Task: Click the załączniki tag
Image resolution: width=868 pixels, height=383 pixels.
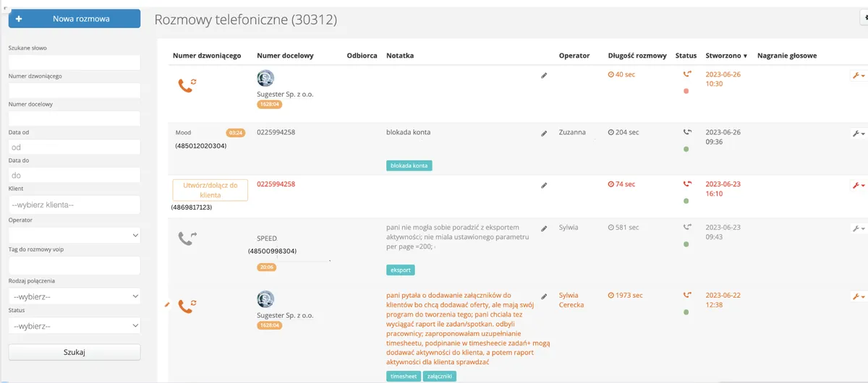Action: 439,376
